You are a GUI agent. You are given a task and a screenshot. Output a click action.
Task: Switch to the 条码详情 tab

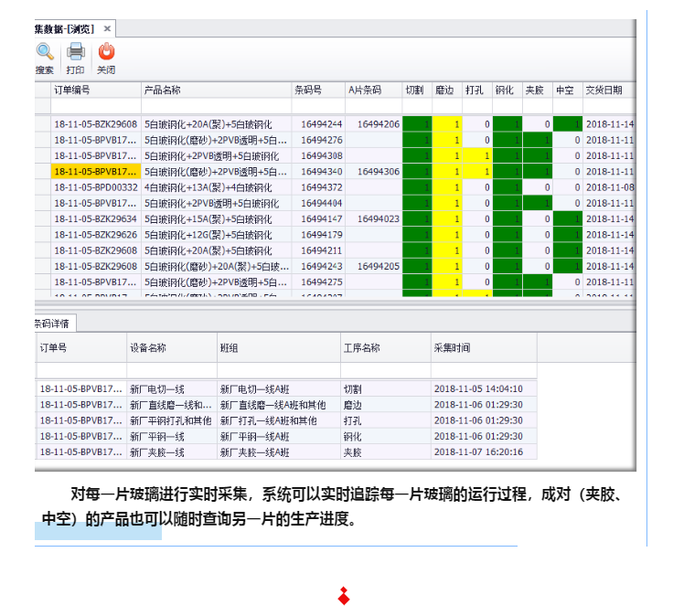coord(57,324)
